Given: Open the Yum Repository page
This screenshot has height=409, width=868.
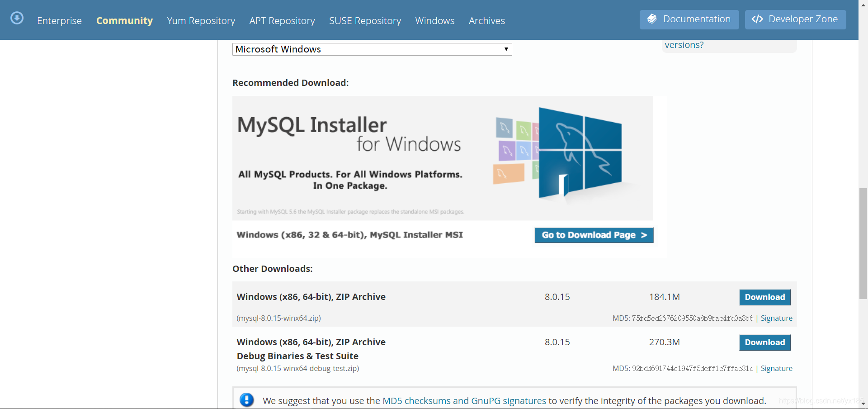Looking at the screenshot, I should (x=201, y=21).
